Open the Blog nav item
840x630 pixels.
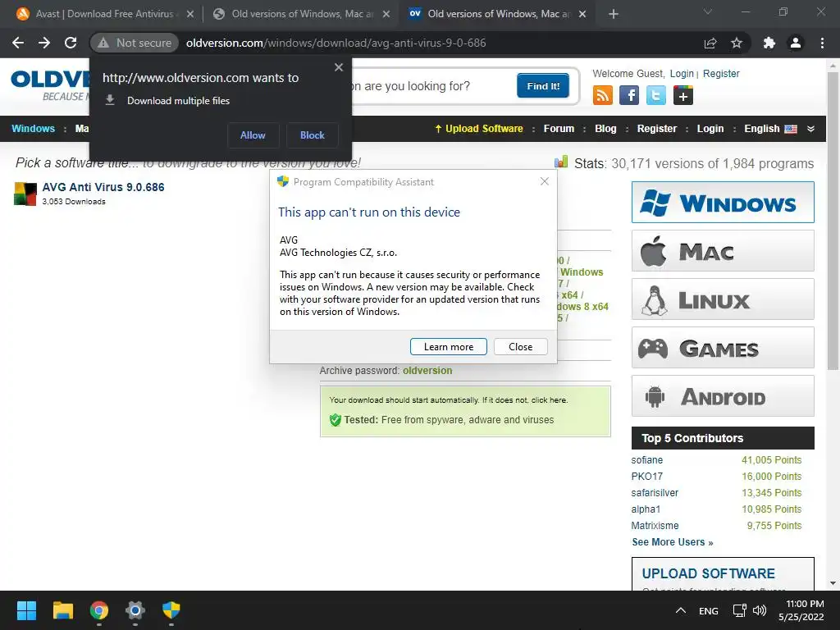pyautogui.click(x=605, y=129)
